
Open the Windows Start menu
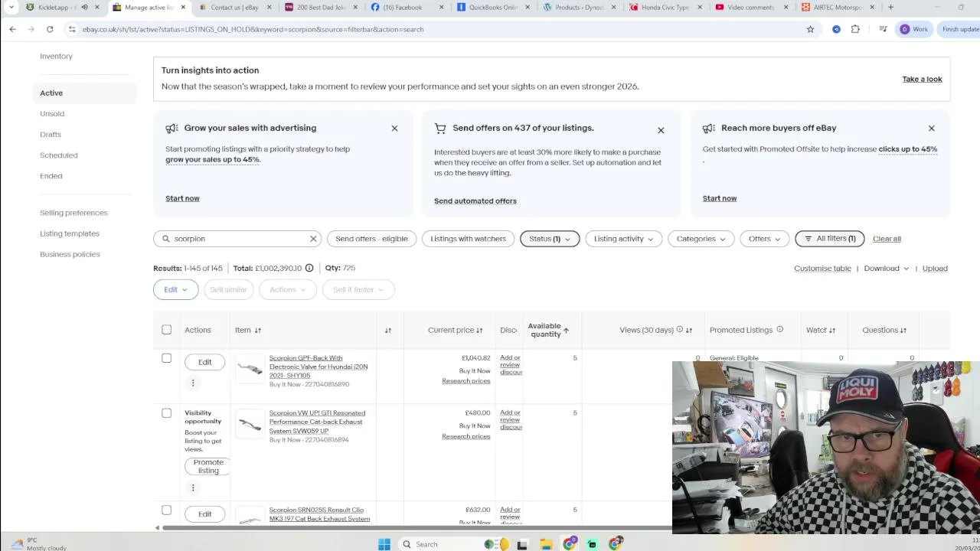pyautogui.click(x=384, y=544)
